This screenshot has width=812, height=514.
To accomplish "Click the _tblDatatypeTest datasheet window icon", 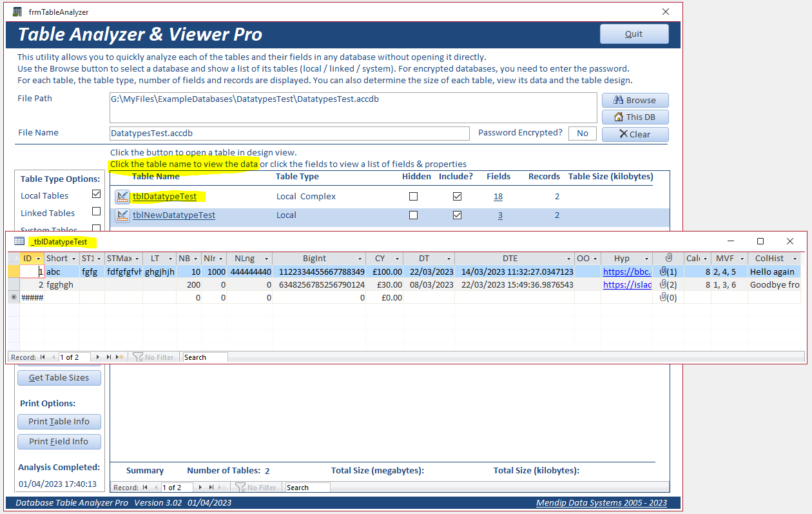I will (19, 241).
